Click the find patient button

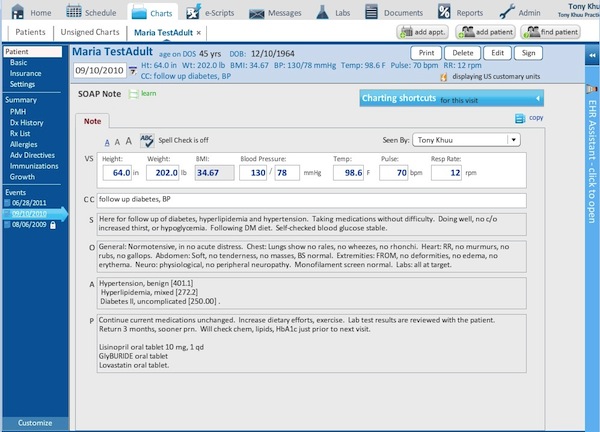tap(551, 32)
